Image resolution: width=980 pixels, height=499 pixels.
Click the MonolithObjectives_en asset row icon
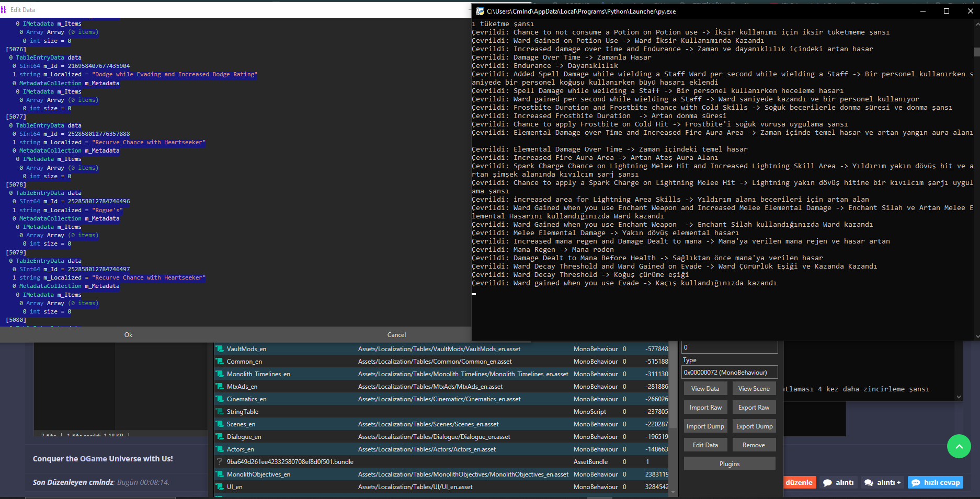(220, 474)
